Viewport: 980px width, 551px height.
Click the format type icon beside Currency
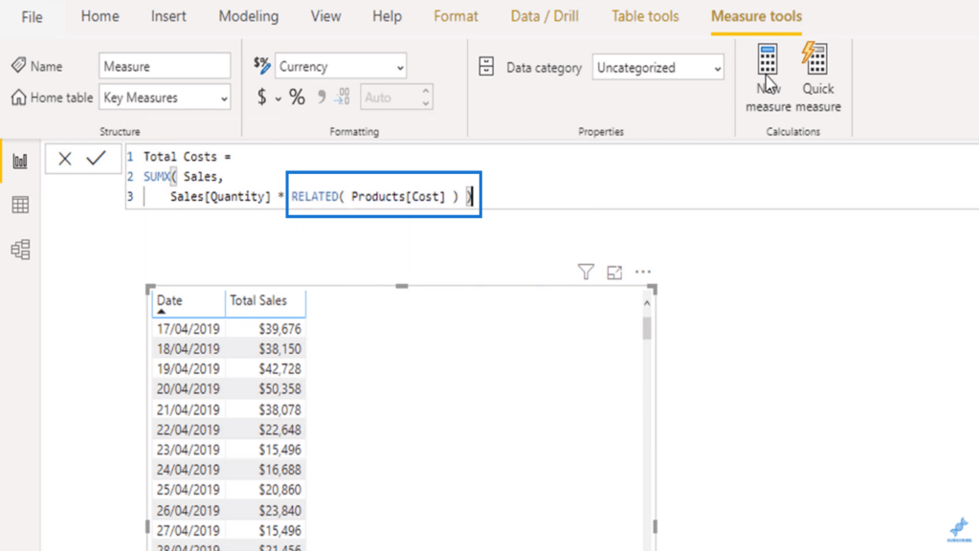pos(262,65)
